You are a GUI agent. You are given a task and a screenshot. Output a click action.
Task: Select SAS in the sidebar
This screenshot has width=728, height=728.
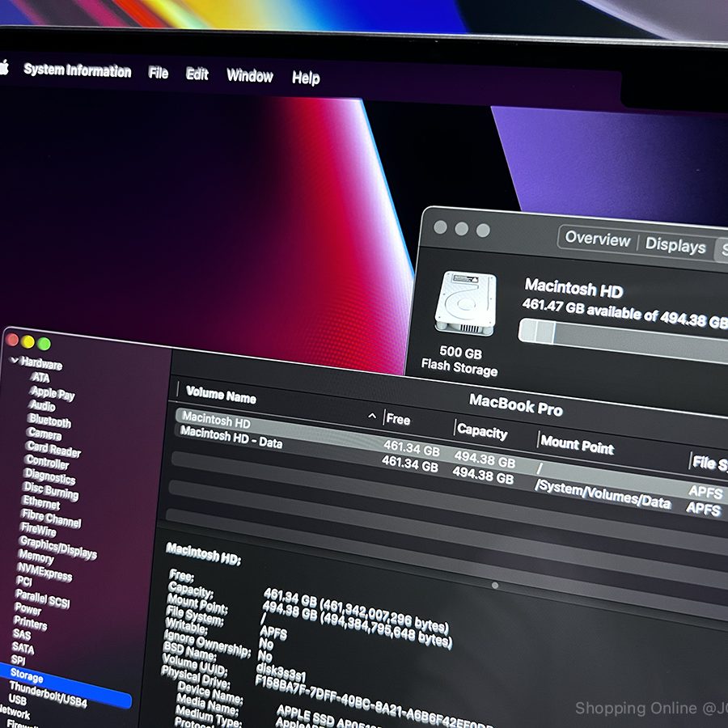click(x=21, y=634)
